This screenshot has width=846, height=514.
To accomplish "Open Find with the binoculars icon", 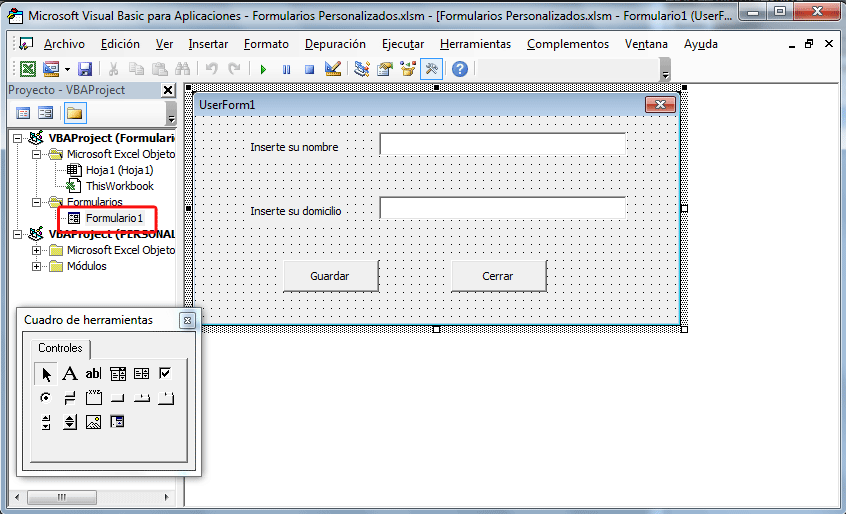I will pos(182,69).
